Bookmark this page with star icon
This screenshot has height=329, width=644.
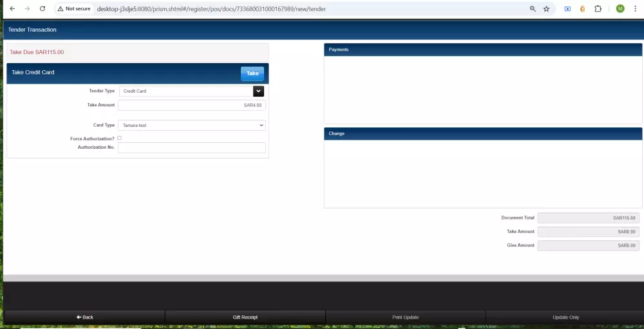coord(546,8)
